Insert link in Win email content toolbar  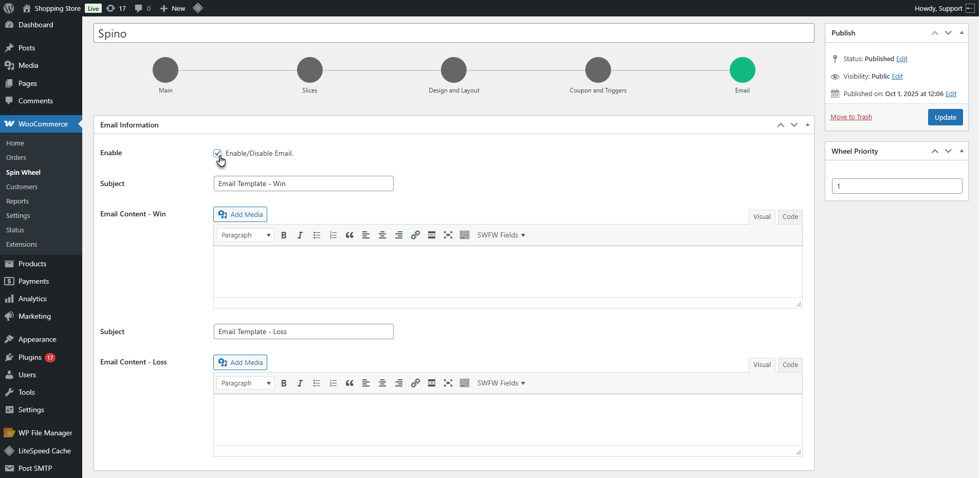415,235
